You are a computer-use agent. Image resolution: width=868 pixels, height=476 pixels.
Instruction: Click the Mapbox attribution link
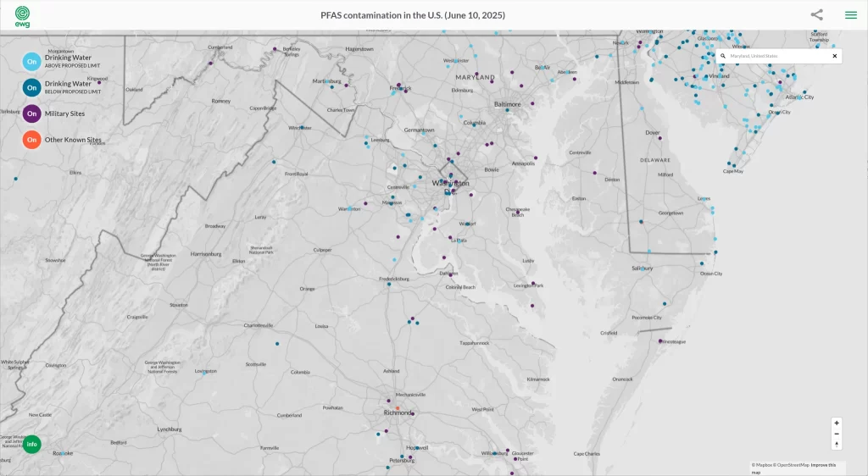[x=763, y=465]
